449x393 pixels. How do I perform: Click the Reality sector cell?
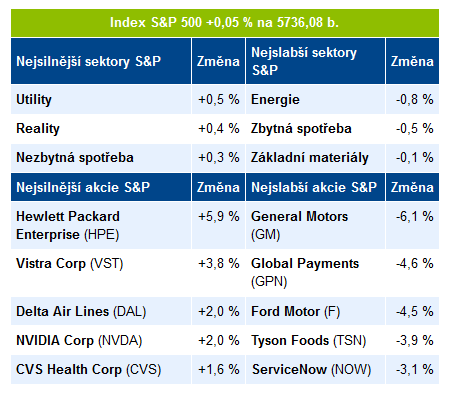pos(101,129)
